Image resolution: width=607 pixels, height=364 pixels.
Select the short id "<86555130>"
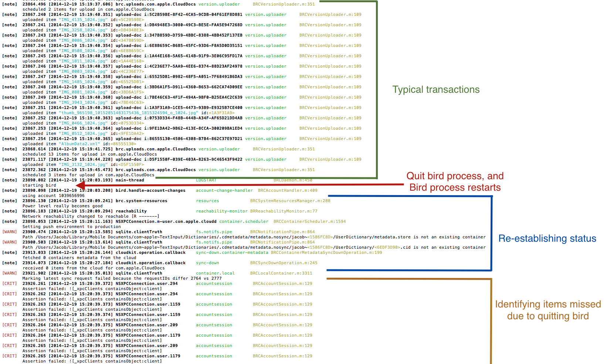click(x=123, y=144)
